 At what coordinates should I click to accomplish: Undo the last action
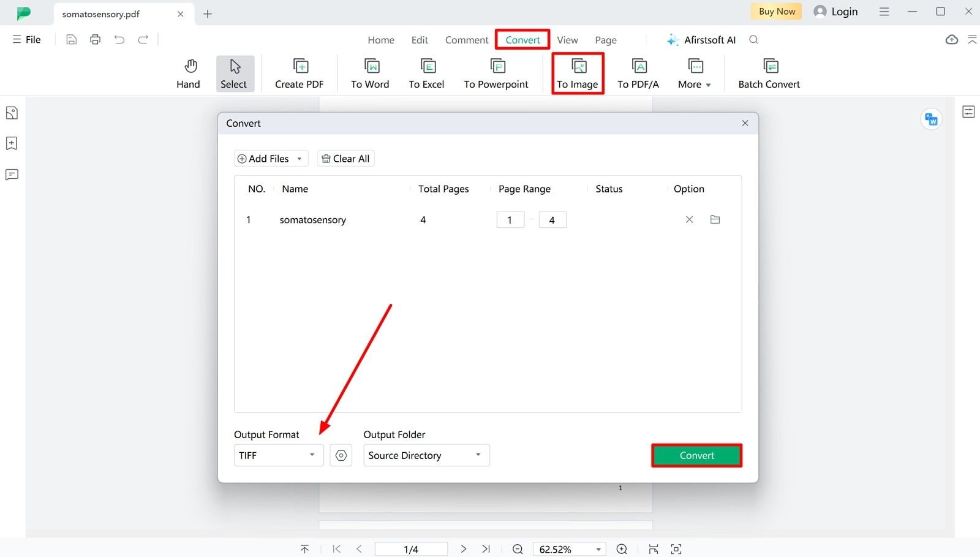(x=119, y=40)
